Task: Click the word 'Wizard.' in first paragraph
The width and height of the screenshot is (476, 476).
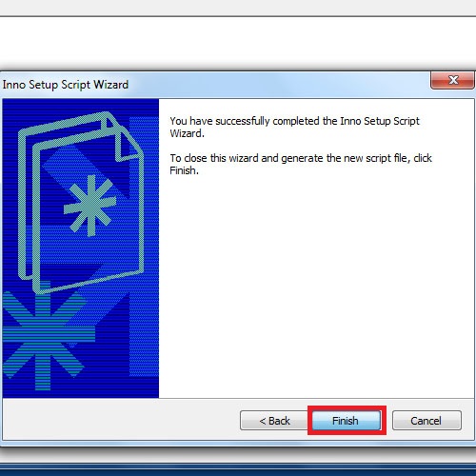Action: click(187, 133)
